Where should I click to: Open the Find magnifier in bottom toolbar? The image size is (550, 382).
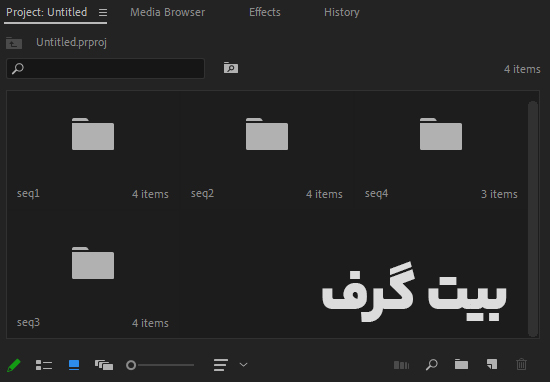point(432,365)
